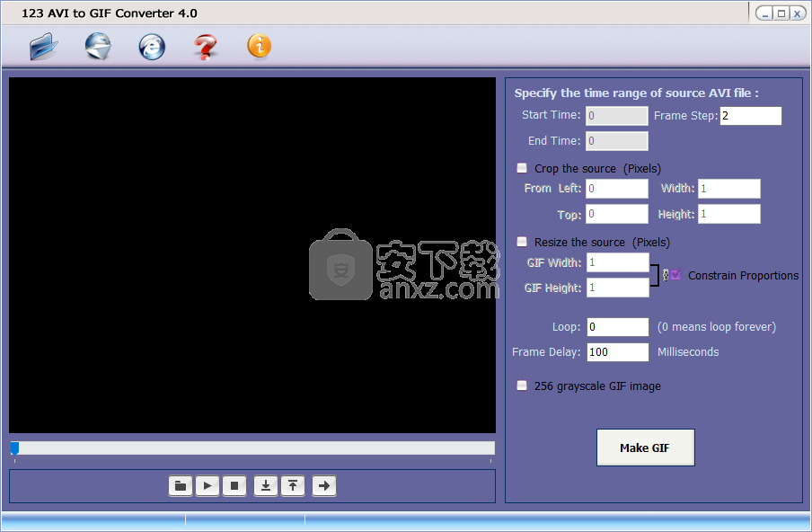Click the Frame Step input field
The height and width of the screenshot is (532, 812).
751,116
